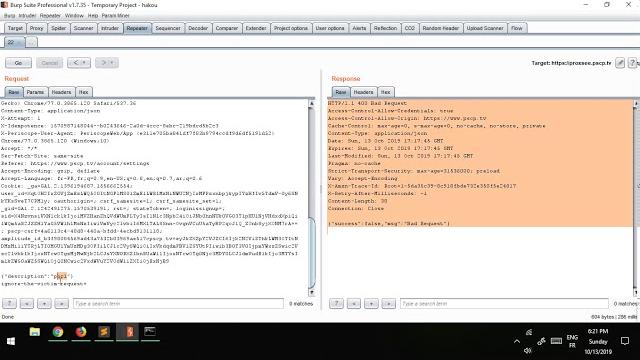The height and width of the screenshot is (360, 640).
Task: Switch to the Target tab
Action: coord(15,28)
